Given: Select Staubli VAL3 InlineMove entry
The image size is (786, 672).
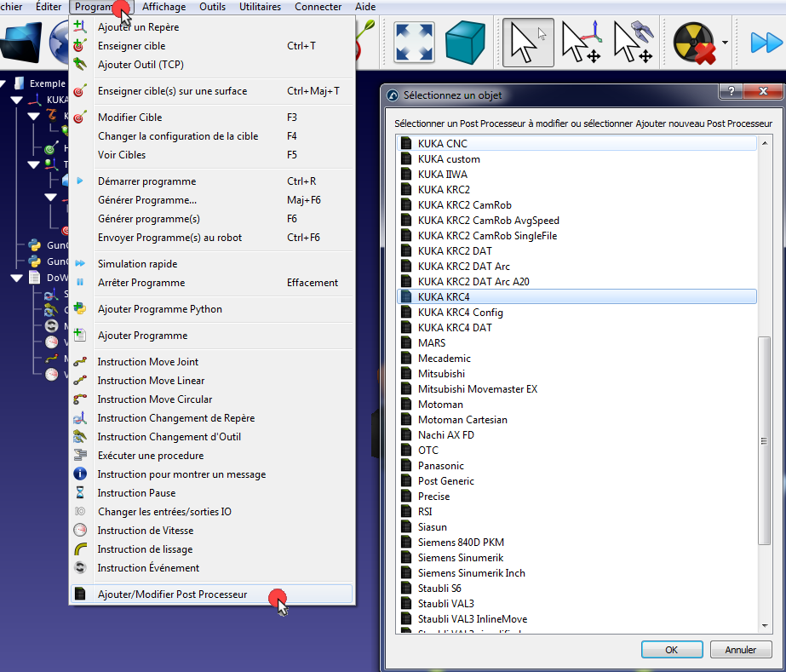Looking at the screenshot, I should [x=577, y=619].
